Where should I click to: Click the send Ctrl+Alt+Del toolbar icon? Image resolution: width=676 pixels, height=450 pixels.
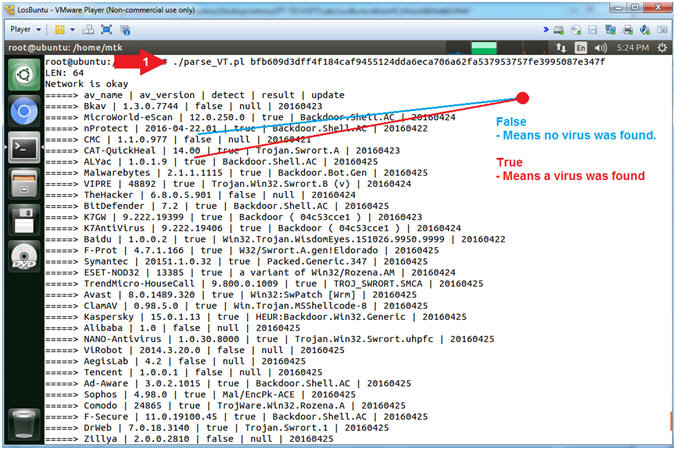pyautogui.click(x=88, y=30)
